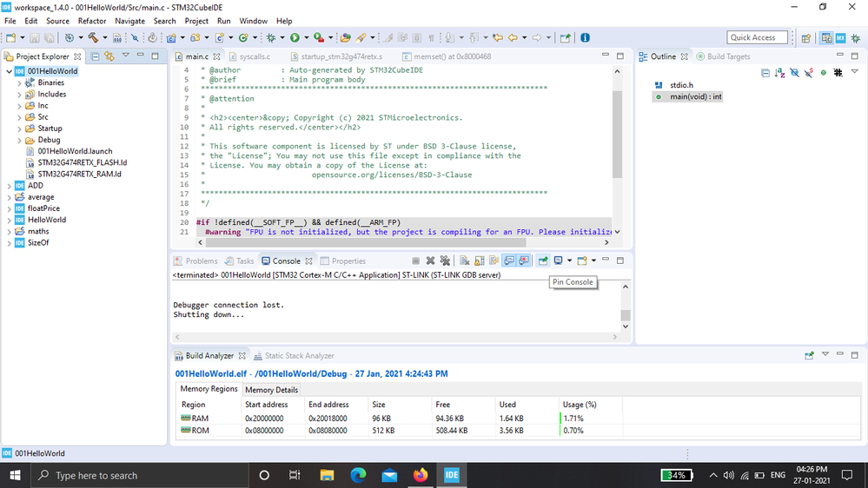The width and height of the screenshot is (868, 488).
Task: Click Remove All Terminated Launches in Console
Action: pyautogui.click(x=445, y=260)
